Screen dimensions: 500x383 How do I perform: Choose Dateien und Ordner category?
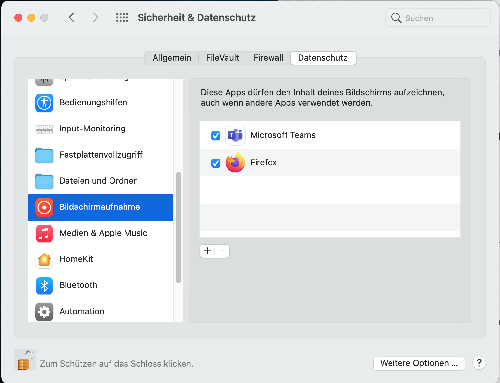[x=100, y=181]
